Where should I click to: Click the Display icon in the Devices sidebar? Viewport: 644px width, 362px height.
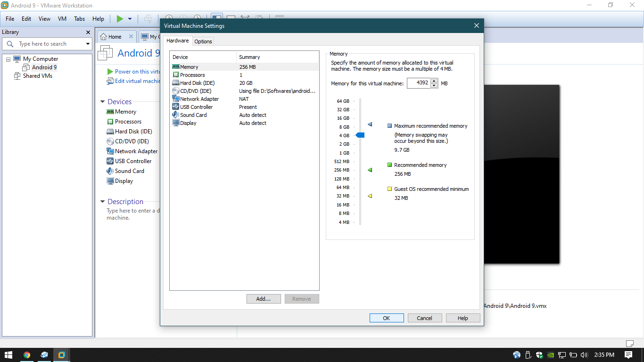coord(111,181)
